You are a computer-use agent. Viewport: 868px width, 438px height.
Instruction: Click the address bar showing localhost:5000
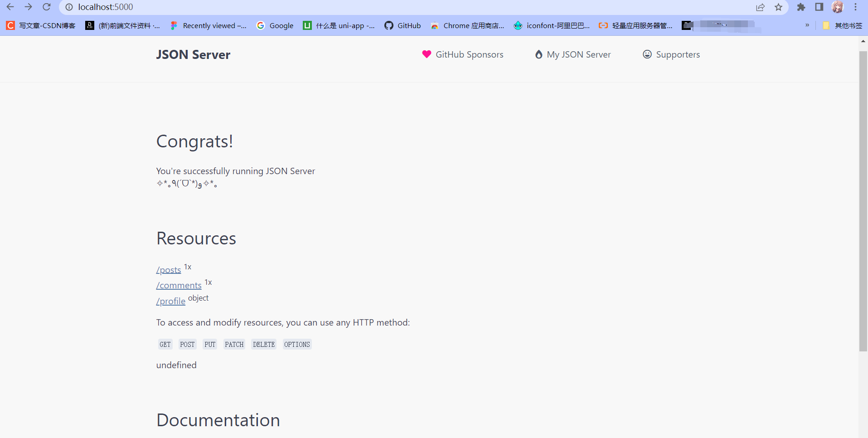click(x=105, y=7)
